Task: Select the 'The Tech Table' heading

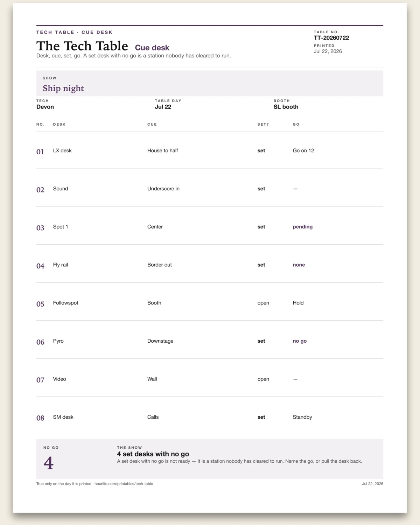Action: pyautogui.click(x=82, y=46)
